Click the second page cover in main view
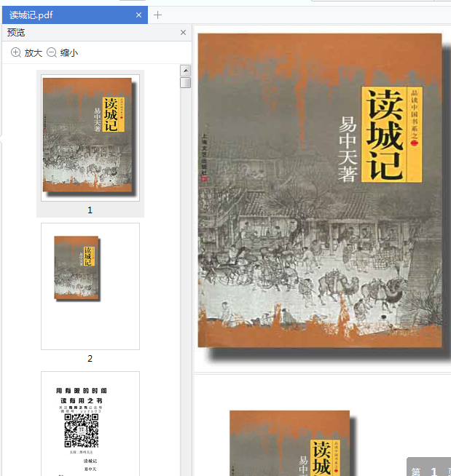This screenshot has height=476, width=451. [290, 443]
